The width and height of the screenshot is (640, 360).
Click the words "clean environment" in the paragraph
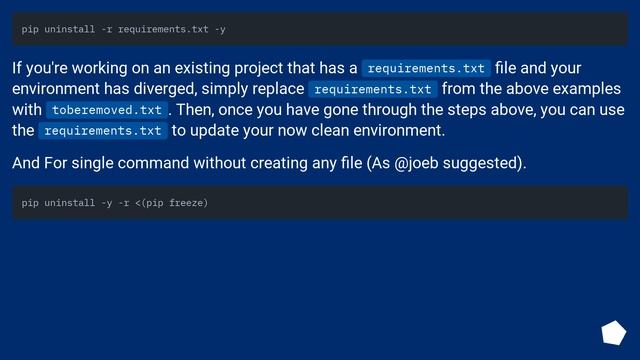(377, 131)
